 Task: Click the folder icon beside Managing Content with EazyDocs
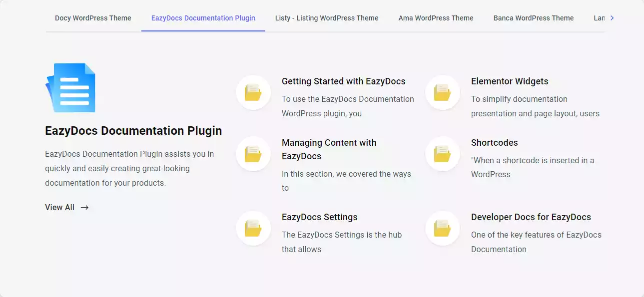pyautogui.click(x=253, y=154)
